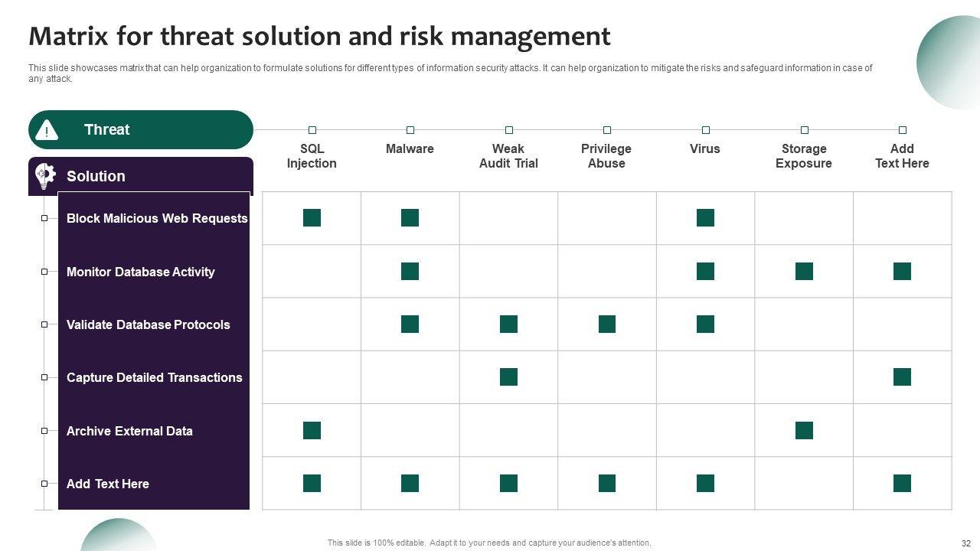
Task: Click green square at Virus, Block Malicious Web Requests
Action: click(x=705, y=218)
